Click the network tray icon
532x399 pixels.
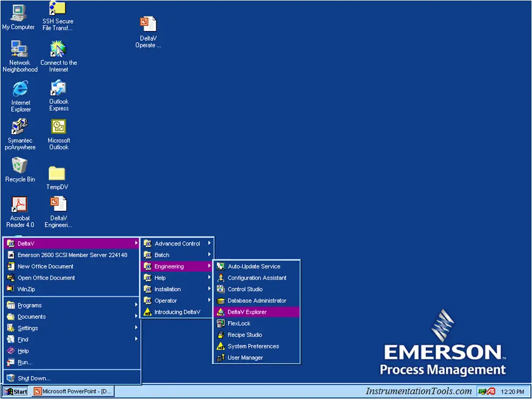coord(482,392)
